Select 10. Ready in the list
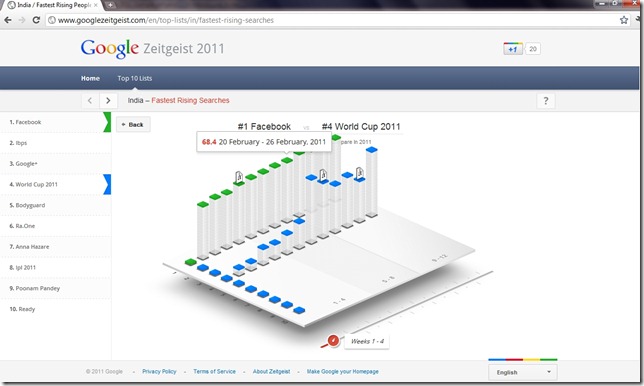 coord(55,309)
